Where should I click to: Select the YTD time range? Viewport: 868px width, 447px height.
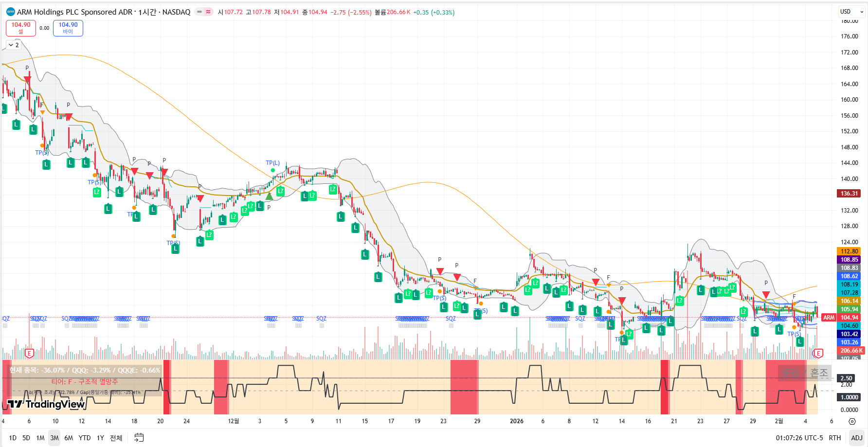pos(85,438)
